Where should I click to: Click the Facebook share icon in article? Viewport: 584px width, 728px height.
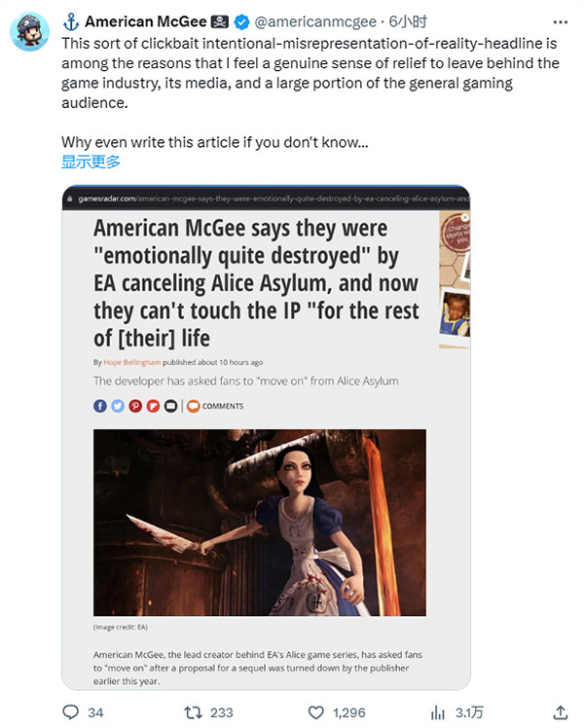coord(100,406)
